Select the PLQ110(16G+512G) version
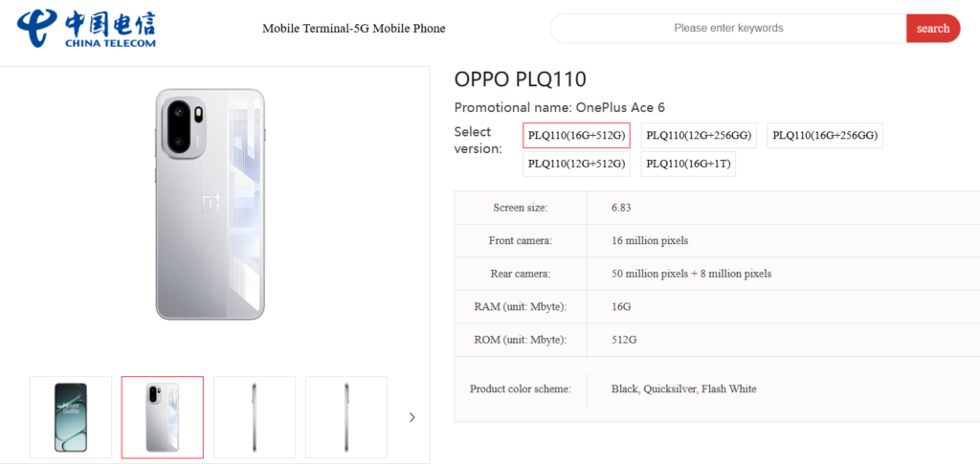This screenshot has height=464, width=980. pyautogui.click(x=576, y=136)
